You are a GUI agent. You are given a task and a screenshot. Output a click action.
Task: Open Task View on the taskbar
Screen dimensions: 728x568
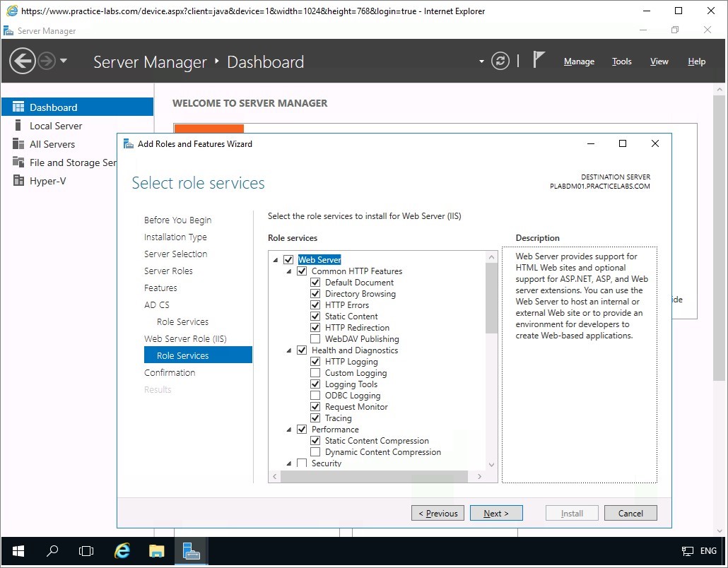(x=86, y=551)
